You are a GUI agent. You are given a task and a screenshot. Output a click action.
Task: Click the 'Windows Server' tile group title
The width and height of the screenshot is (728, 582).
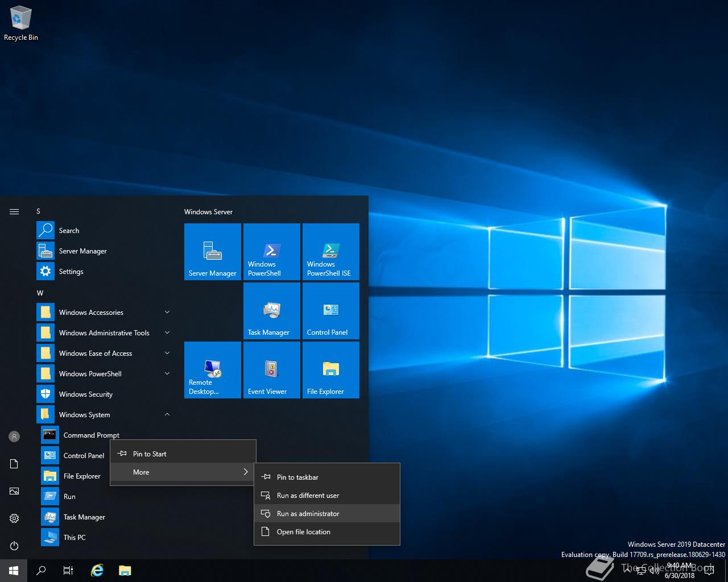pos(208,212)
